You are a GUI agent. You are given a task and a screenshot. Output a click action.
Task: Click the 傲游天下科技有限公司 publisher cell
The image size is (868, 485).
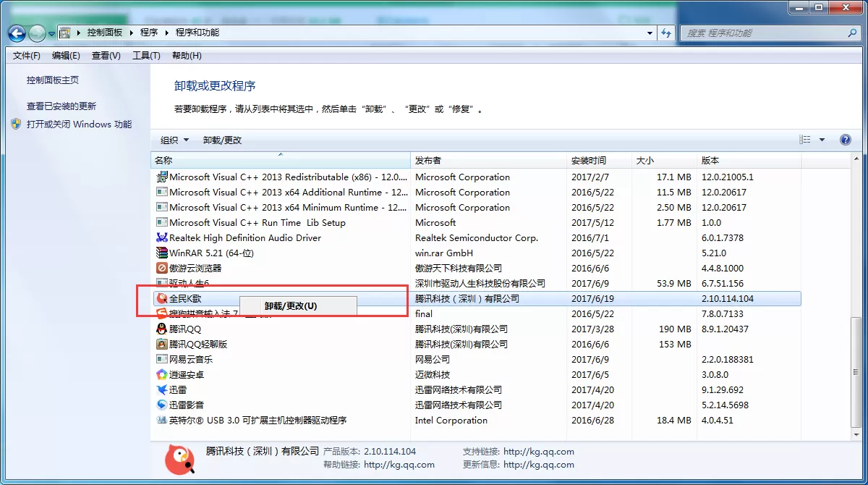459,268
